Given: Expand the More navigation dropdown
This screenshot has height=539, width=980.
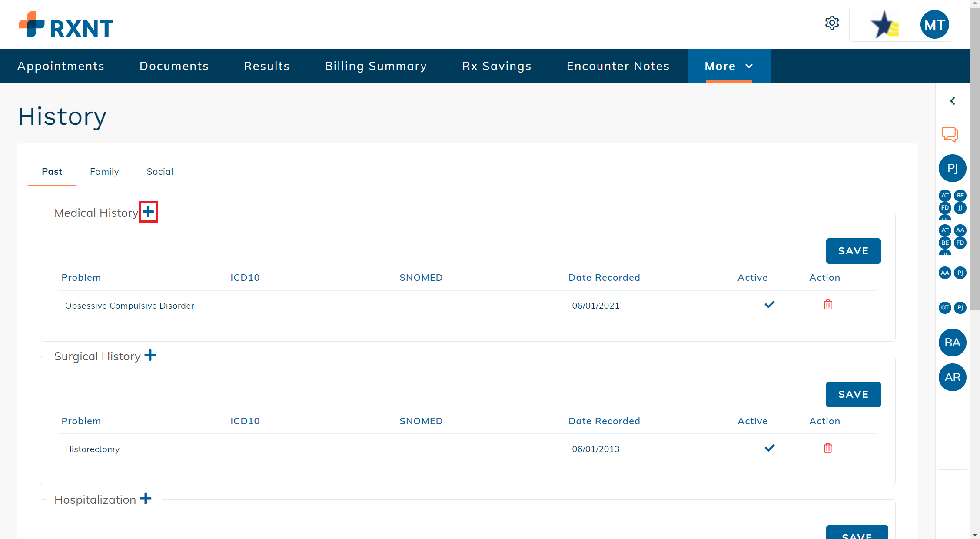Looking at the screenshot, I should tap(729, 66).
